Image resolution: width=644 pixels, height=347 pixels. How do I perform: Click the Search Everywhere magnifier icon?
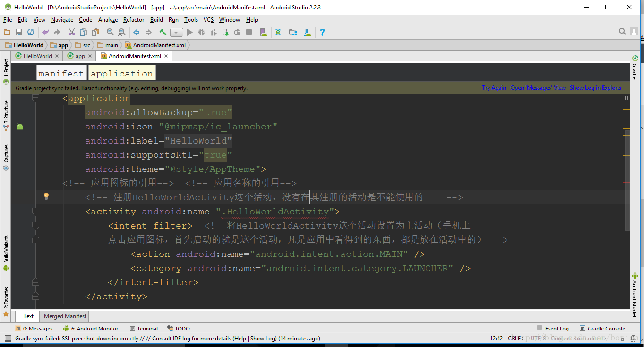(622, 32)
